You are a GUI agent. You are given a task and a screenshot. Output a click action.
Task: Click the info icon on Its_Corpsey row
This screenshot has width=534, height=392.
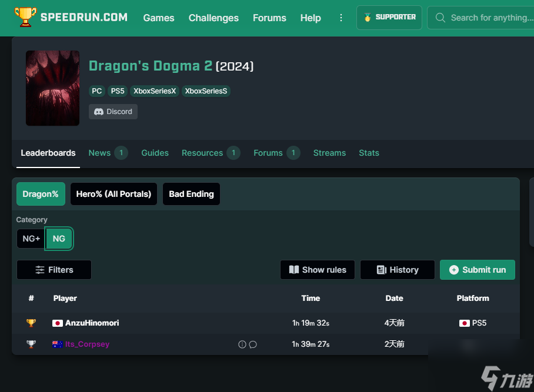tap(242, 344)
